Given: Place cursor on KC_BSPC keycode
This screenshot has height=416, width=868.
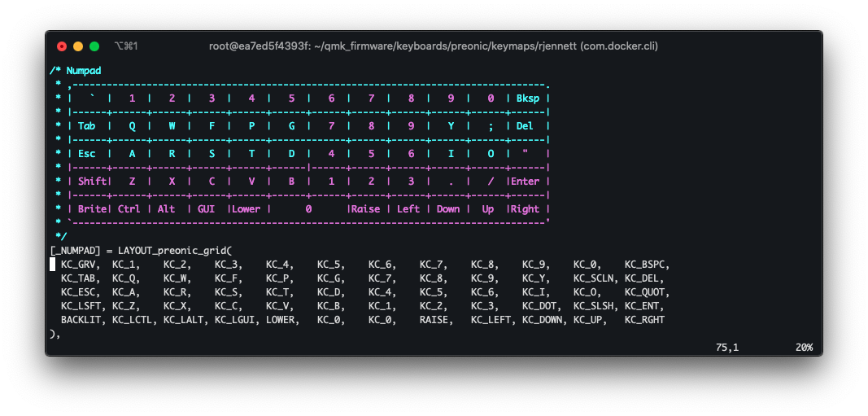Looking at the screenshot, I should point(647,265).
